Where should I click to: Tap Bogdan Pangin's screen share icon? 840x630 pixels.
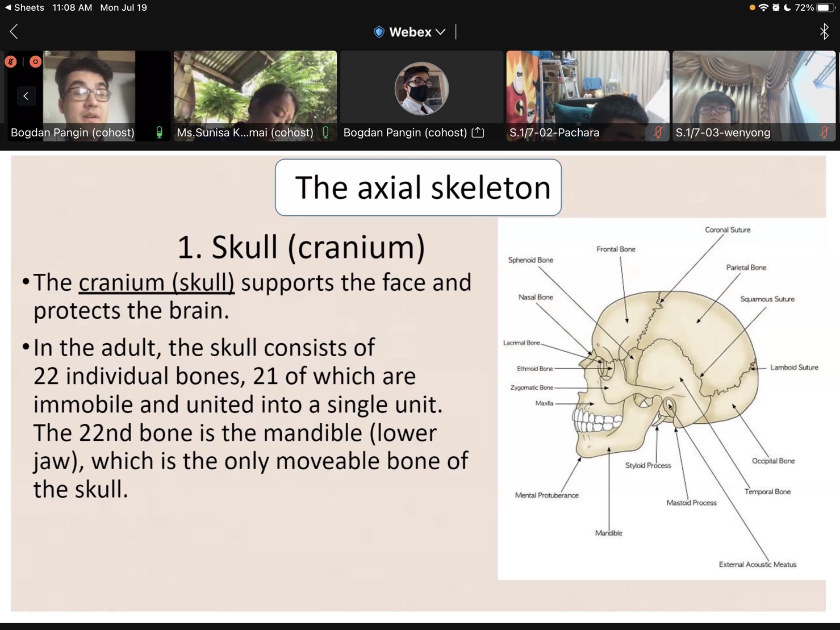478,132
